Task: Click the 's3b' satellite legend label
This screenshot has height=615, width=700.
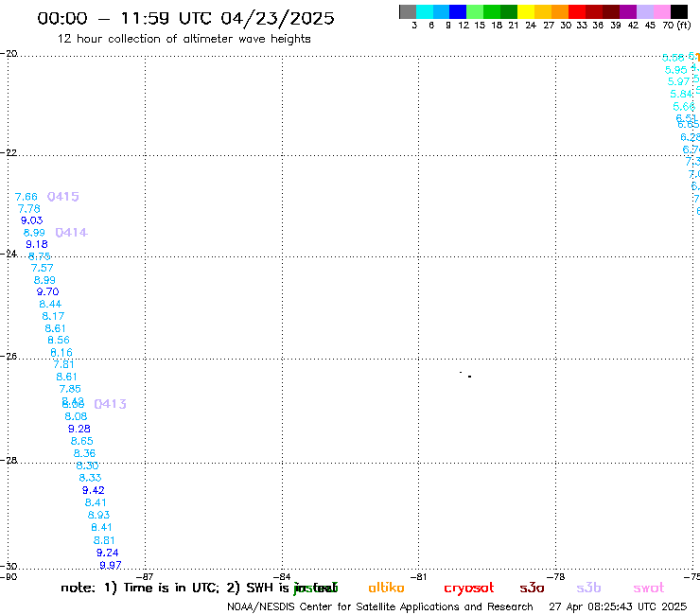Action: 588,588
